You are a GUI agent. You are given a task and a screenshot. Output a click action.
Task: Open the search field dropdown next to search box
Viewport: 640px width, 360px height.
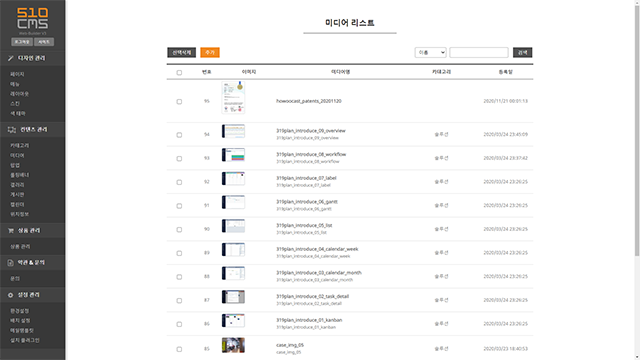coord(430,52)
